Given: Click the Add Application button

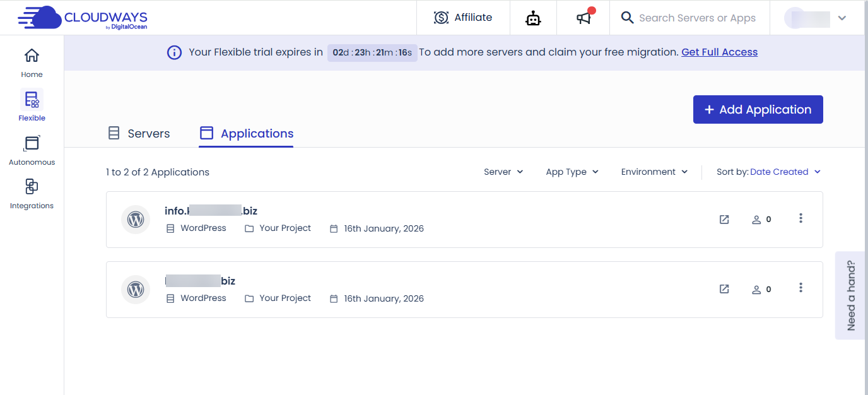Looking at the screenshot, I should click(x=758, y=109).
